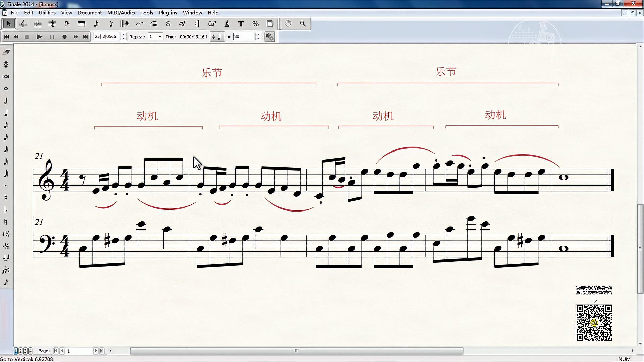Click the Speedy Entry tool
The width and height of the screenshot is (644, 362).
tap(111, 24)
